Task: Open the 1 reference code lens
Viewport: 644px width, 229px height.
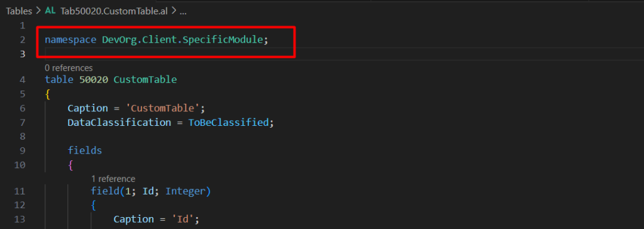Action: tap(113, 179)
